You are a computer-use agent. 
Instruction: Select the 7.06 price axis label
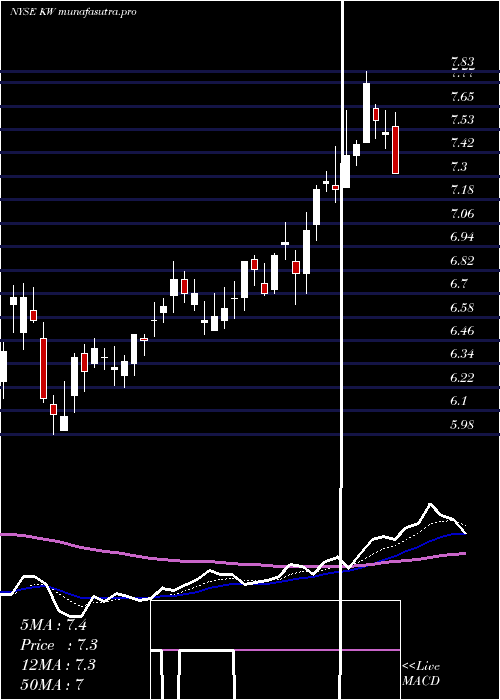point(462,213)
